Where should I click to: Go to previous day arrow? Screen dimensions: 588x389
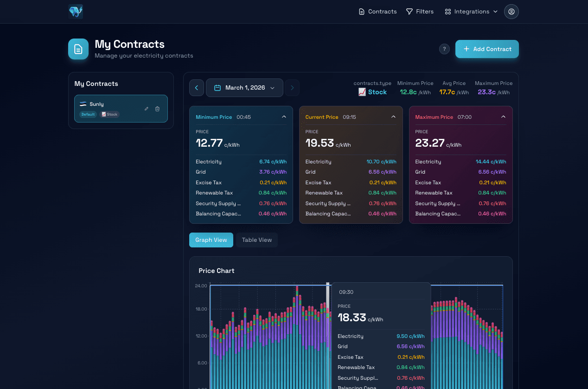(x=197, y=88)
